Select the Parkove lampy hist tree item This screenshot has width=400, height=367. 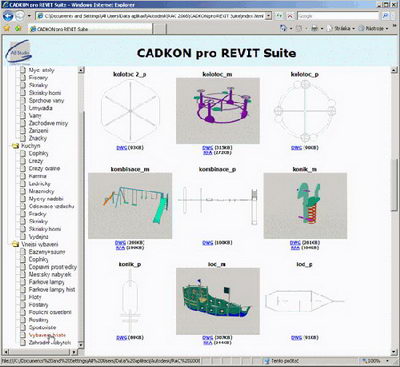coord(52,290)
